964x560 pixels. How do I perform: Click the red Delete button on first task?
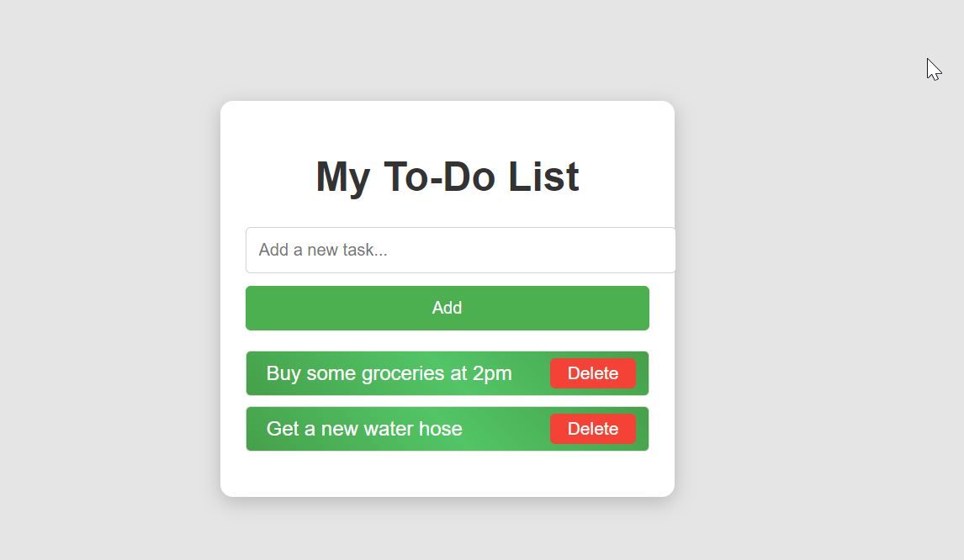pos(592,372)
